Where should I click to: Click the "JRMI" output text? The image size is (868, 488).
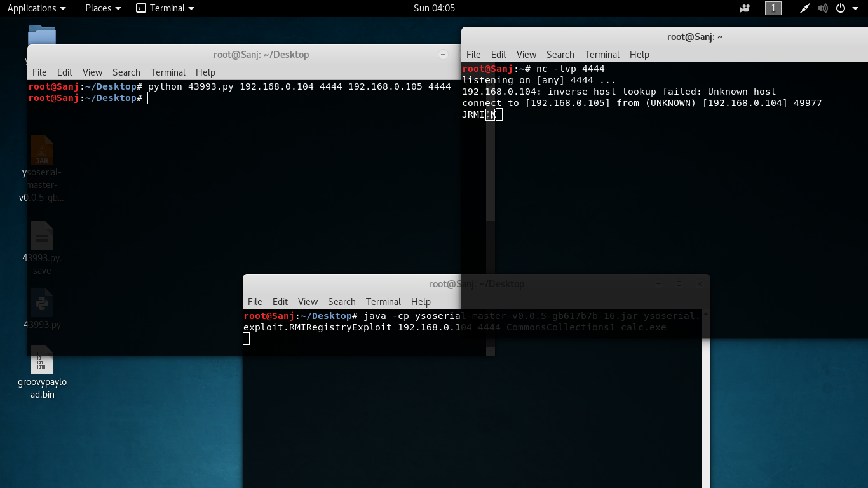click(473, 114)
